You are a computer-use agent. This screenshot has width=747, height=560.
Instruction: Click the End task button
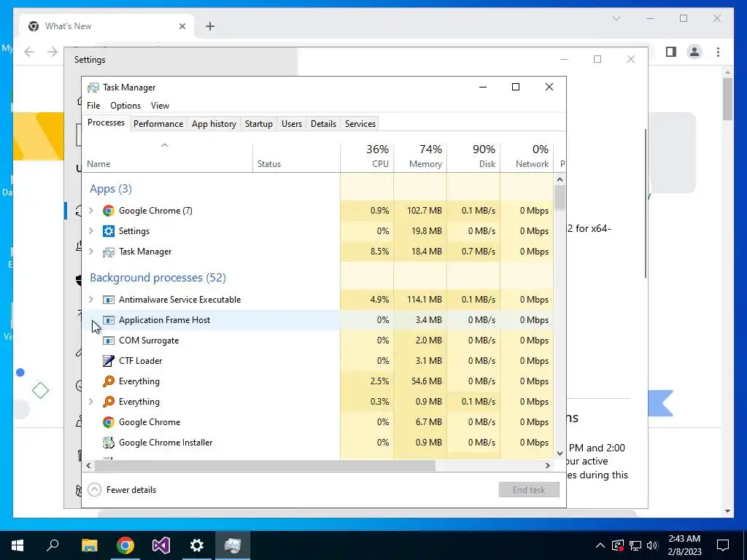[x=529, y=490]
